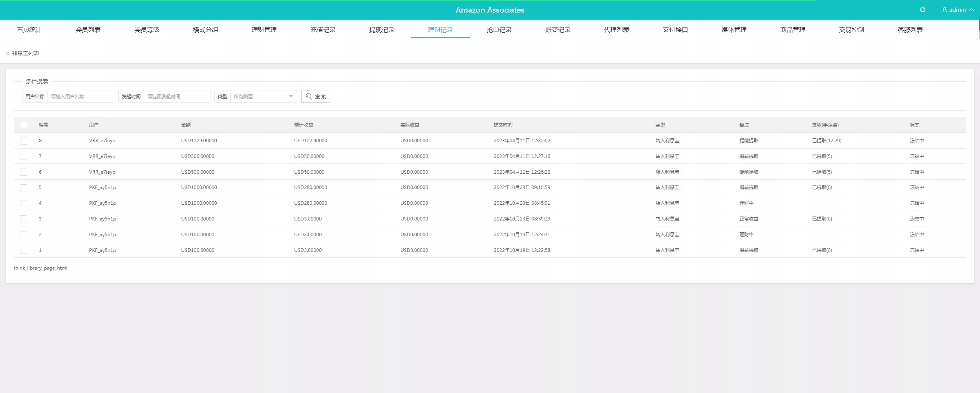Focus the 用户名称 input field
The image size is (980, 393).
point(80,96)
